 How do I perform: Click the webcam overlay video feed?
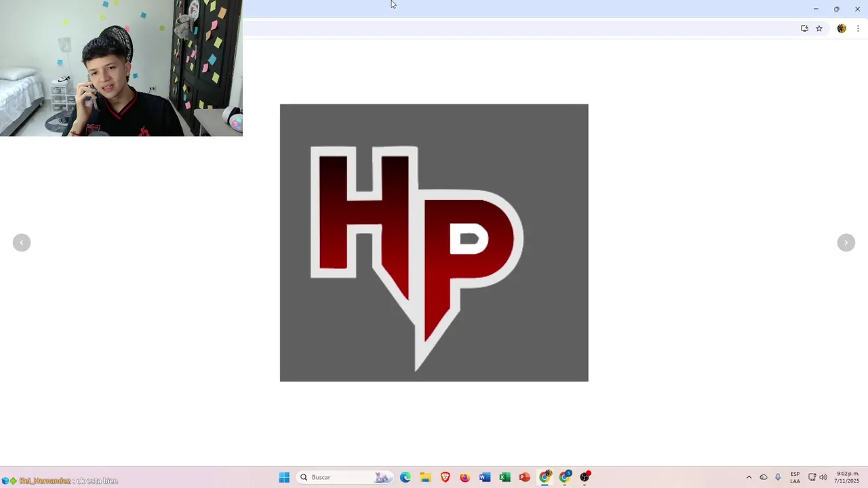(x=121, y=68)
